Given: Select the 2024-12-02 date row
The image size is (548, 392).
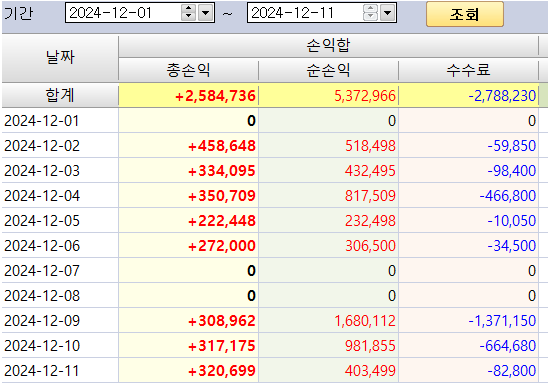Looking at the screenshot, I should click(60, 146).
